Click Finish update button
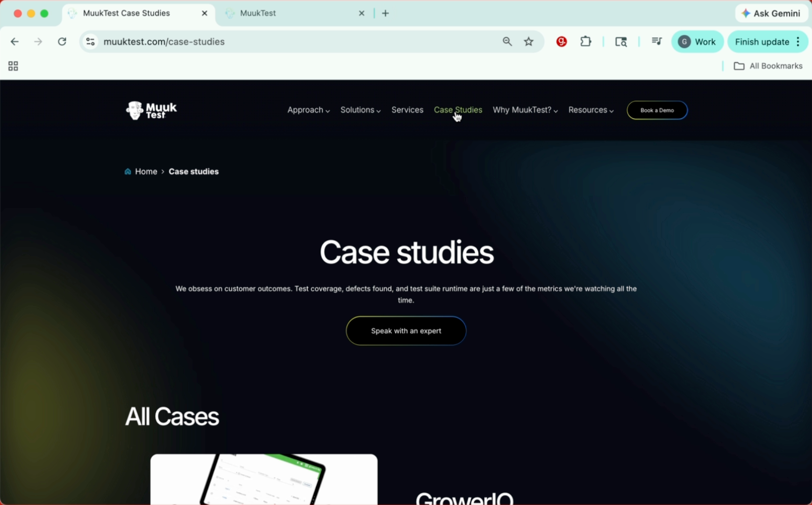The image size is (812, 505). (x=762, y=42)
